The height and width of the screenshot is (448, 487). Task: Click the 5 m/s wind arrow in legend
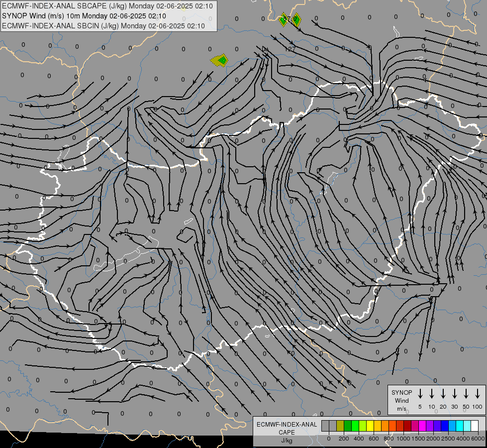(x=420, y=394)
